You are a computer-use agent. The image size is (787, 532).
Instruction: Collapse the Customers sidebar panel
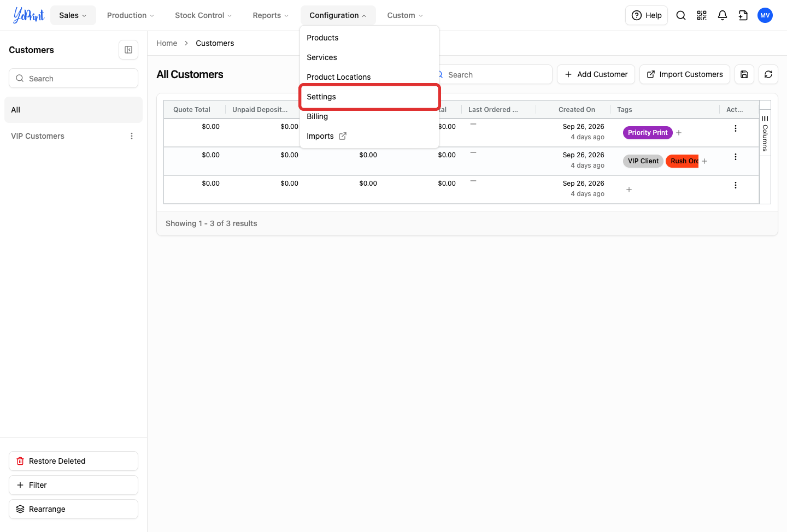click(128, 50)
